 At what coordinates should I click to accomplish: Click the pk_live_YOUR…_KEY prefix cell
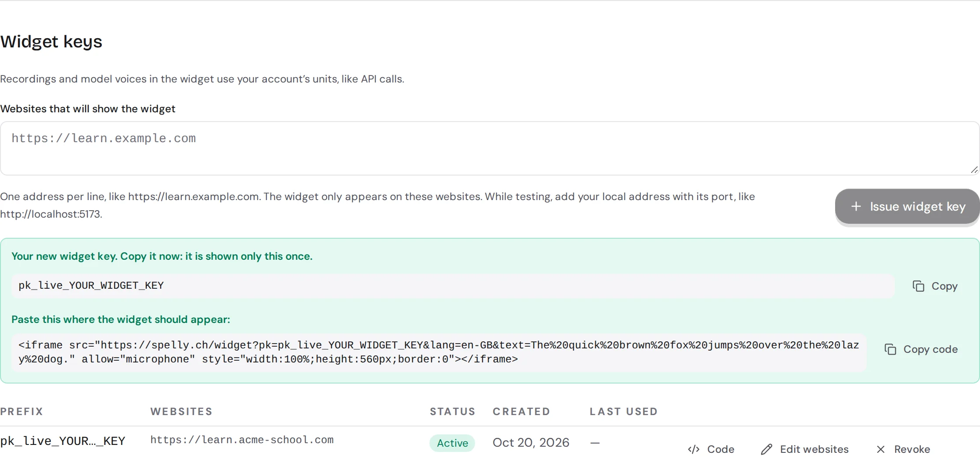pyautogui.click(x=63, y=441)
